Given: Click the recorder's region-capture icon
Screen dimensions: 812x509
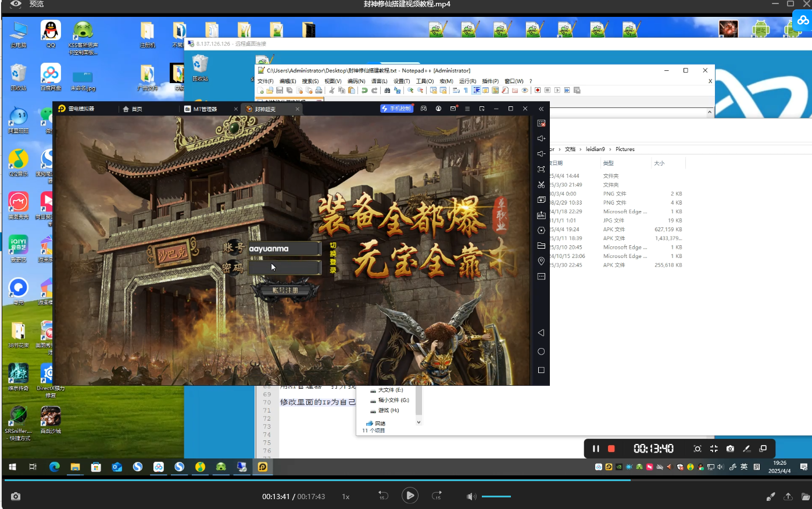Looking at the screenshot, I should click(697, 449).
